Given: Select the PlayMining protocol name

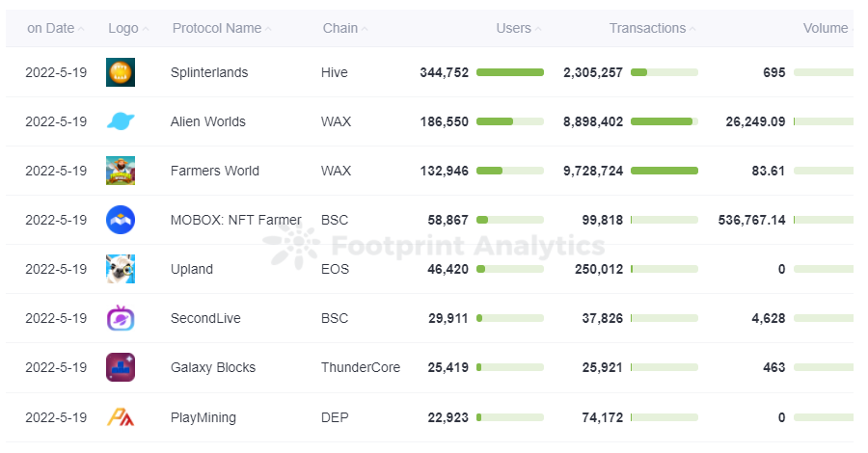Looking at the screenshot, I should click(203, 417).
